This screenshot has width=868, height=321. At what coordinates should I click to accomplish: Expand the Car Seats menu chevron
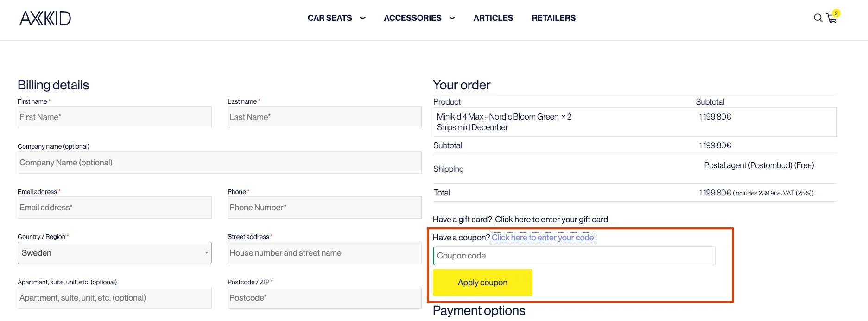363,18
